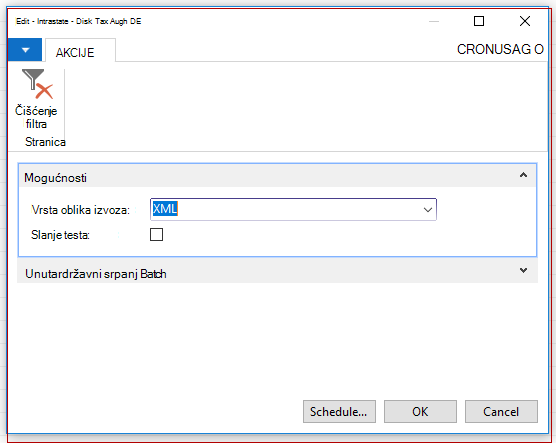556x443 pixels.
Task: Enable the Slanje testa checkbox
Action: pyautogui.click(x=156, y=234)
